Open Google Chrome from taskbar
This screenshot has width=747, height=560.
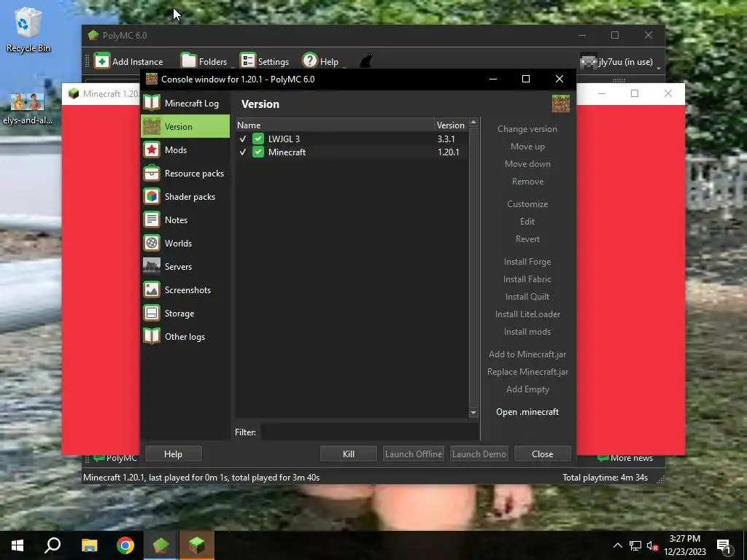point(125,545)
